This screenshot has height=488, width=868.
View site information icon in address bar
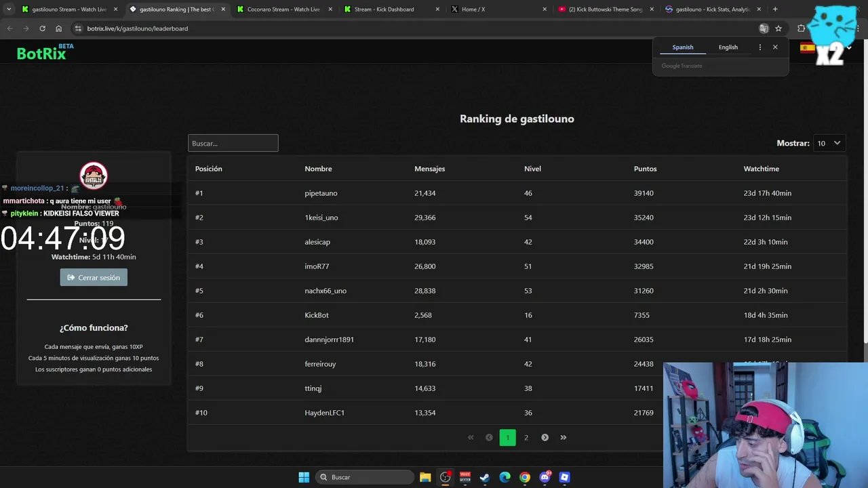point(78,28)
